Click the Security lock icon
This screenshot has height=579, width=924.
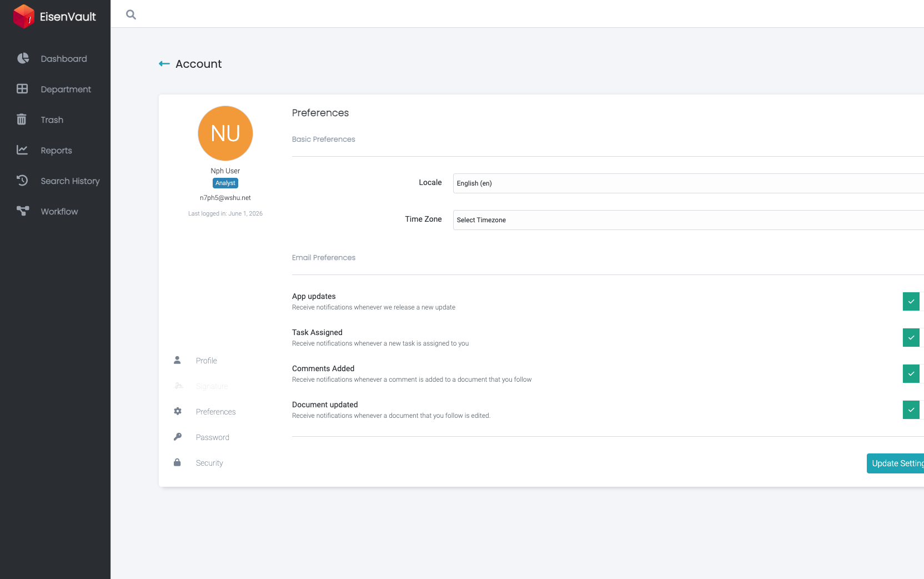pyautogui.click(x=177, y=462)
